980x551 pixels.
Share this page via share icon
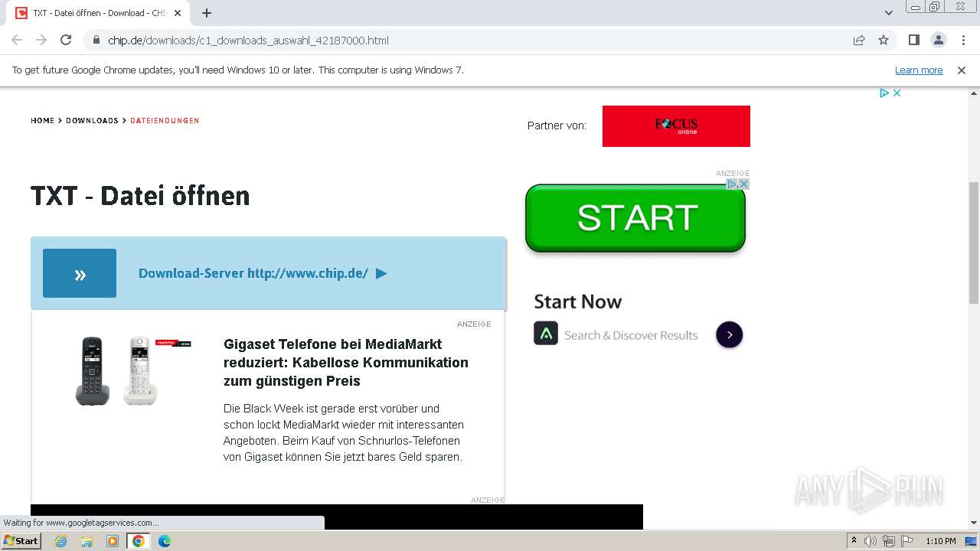(859, 40)
